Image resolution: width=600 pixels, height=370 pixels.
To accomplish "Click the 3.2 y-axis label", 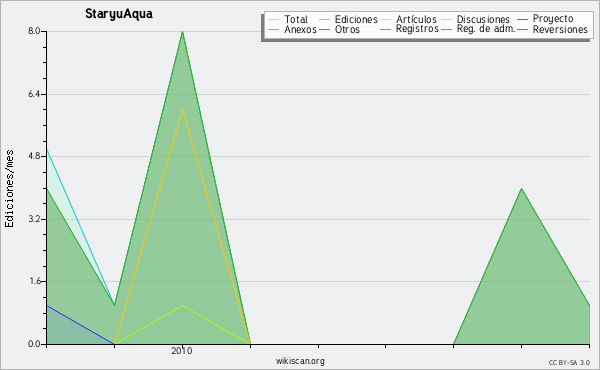I will pos(34,219).
